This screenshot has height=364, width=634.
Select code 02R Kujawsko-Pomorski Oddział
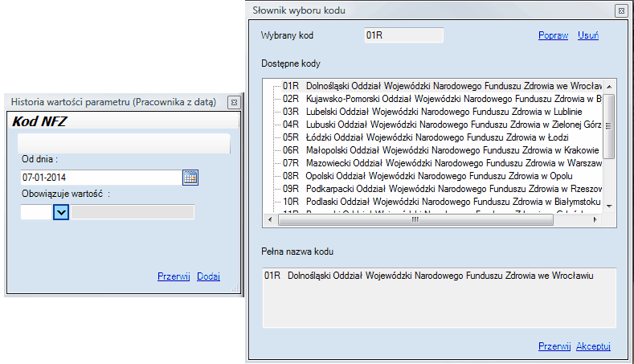(442, 99)
